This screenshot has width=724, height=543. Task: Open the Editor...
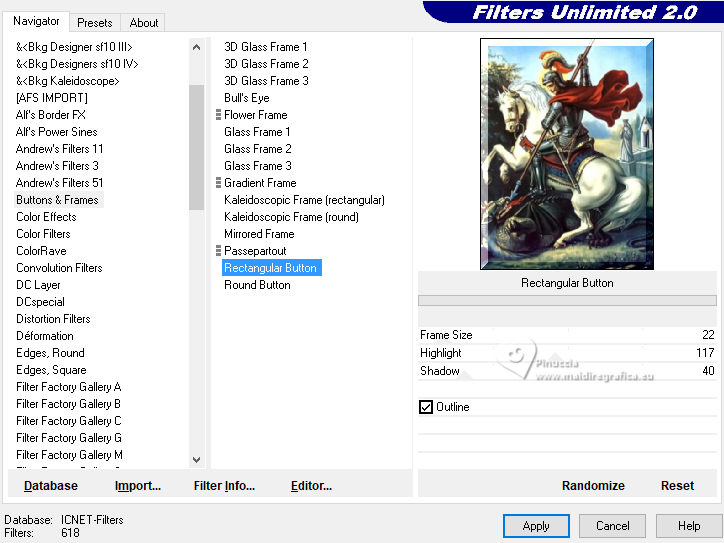point(311,486)
